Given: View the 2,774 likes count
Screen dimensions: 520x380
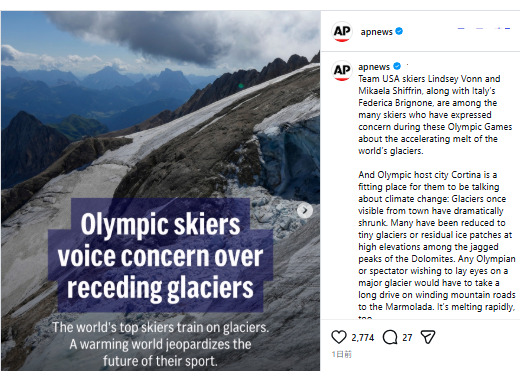Looking at the screenshot, I should pyautogui.click(x=363, y=338).
